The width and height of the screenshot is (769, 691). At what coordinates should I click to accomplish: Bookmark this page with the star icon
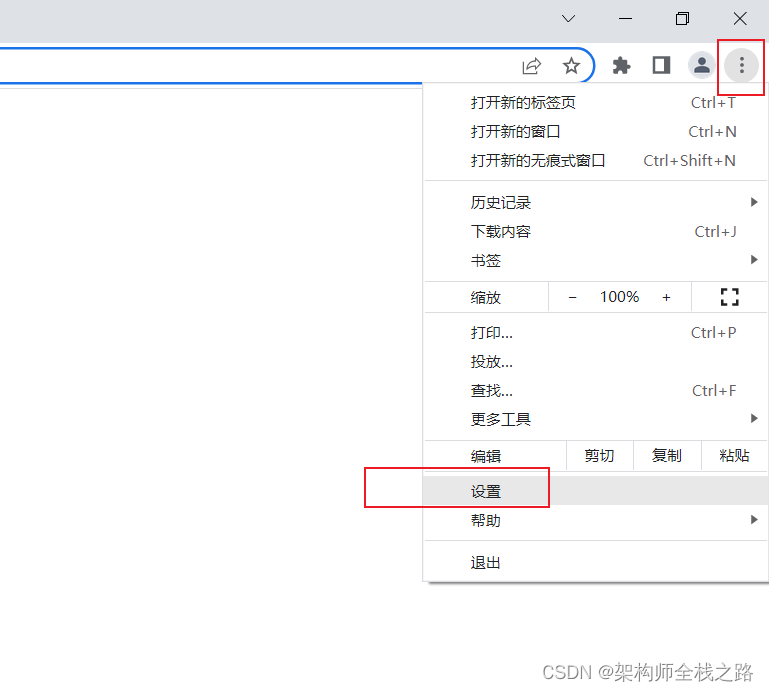(x=571, y=65)
